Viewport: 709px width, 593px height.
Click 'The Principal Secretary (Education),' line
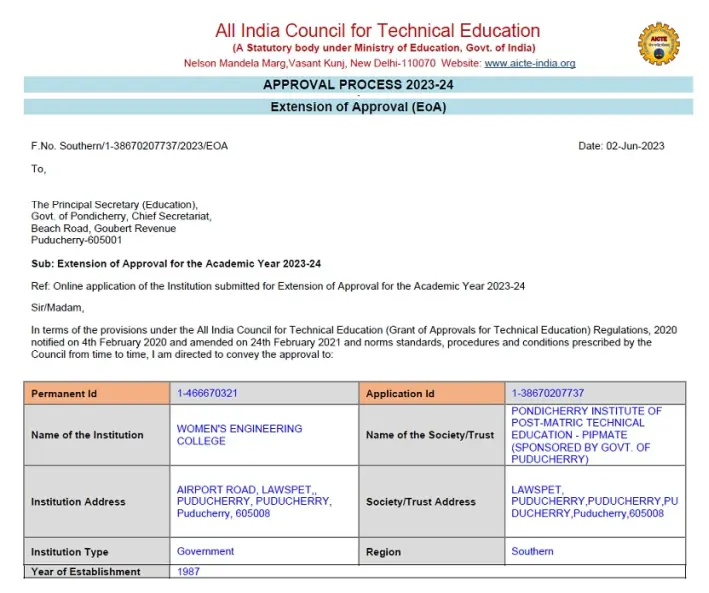114,204
